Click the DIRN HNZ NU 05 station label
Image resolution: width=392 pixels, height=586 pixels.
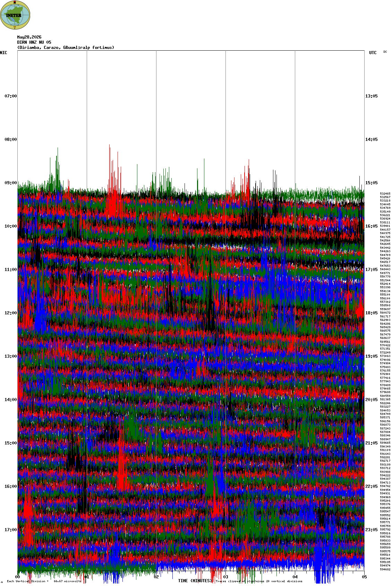click(34, 42)
